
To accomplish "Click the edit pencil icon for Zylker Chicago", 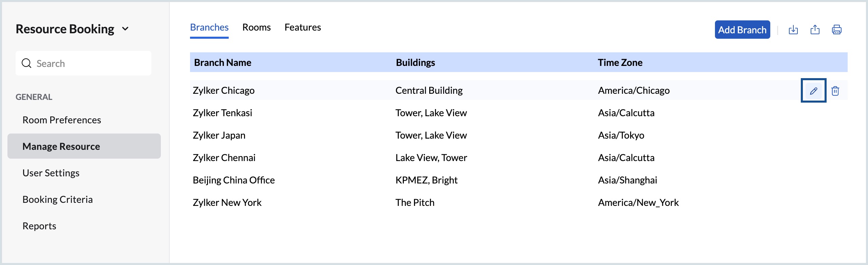I will (813, 91).
